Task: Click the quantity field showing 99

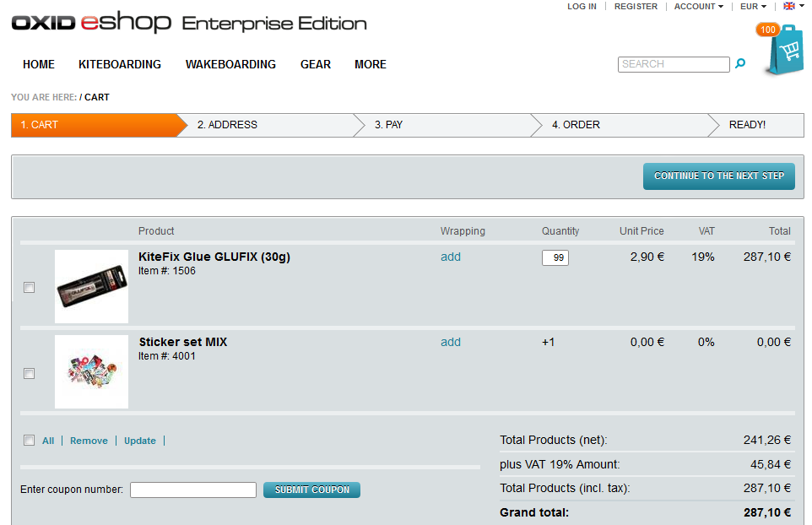Action: [x=555, y=257]
